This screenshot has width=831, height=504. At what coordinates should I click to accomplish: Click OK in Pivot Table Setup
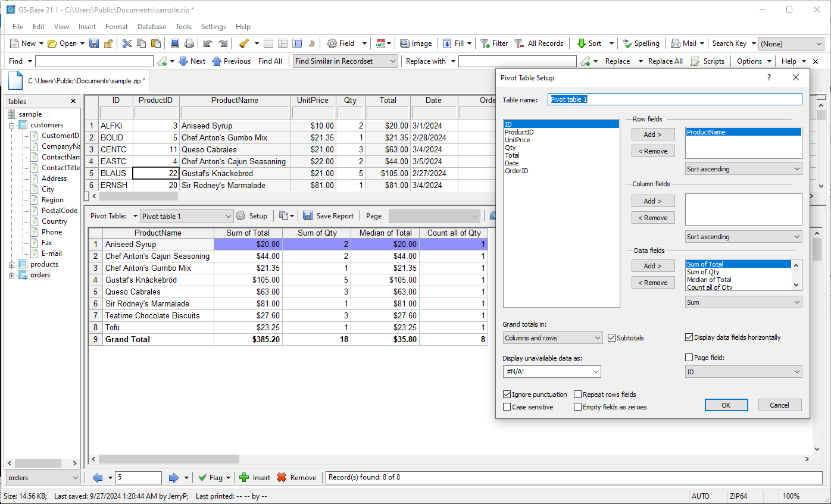726,405
